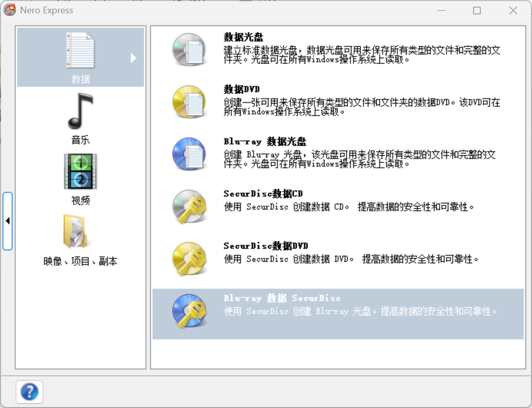The width and height of the screenshot is (532, 408).
Task: Click the SecurDisc数据CD key-and-disc icon
Action: pos(189,207)
